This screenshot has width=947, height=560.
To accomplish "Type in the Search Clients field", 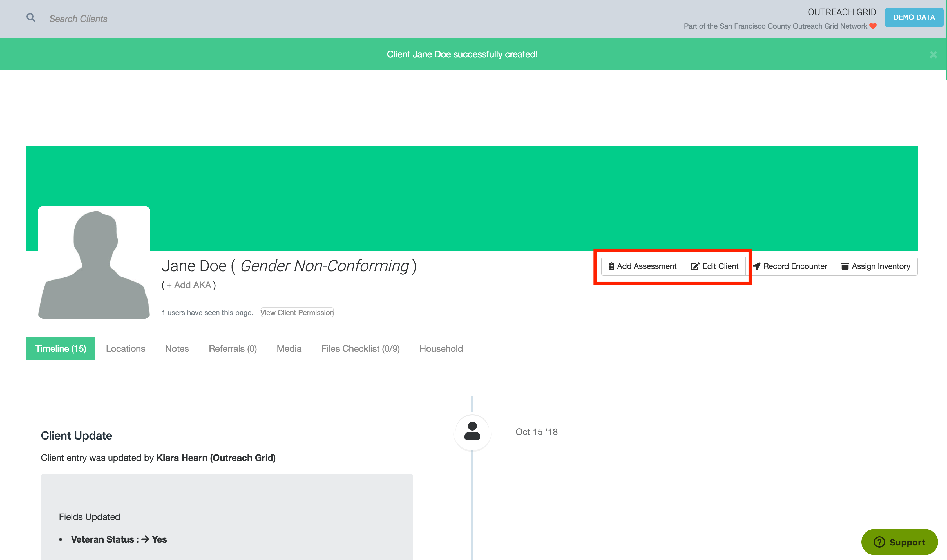I will tap(78, 19).
